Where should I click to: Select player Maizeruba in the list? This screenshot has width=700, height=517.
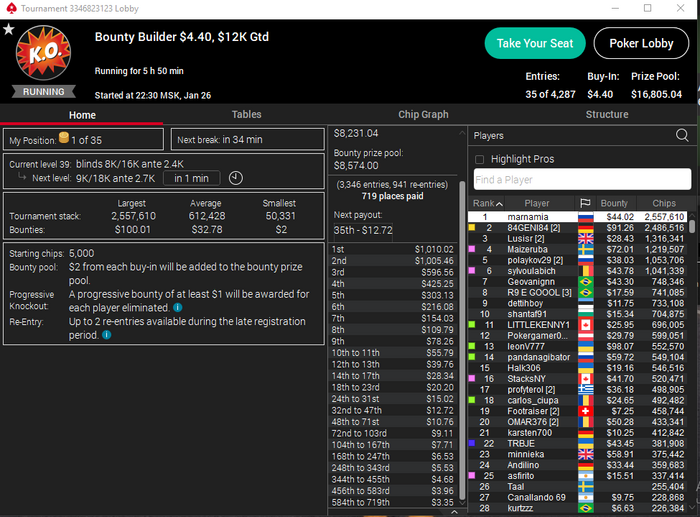point(527,249)
